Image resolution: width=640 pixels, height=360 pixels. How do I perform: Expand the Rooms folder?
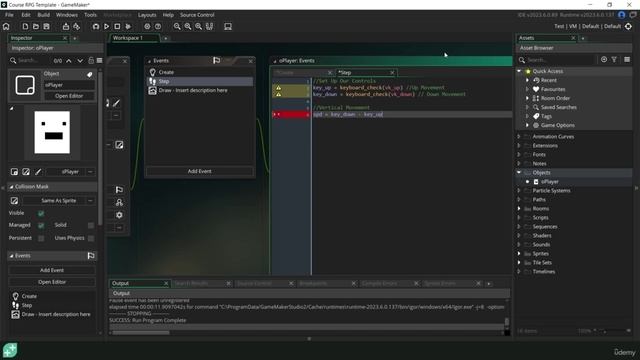pyautogui.click(x=519, y=209)
